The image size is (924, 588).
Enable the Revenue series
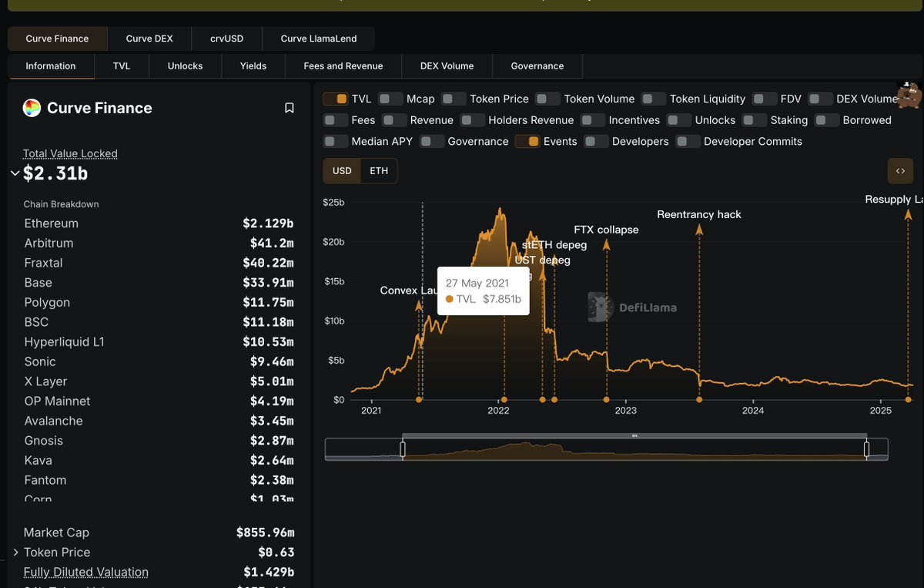tap(394, 120)
